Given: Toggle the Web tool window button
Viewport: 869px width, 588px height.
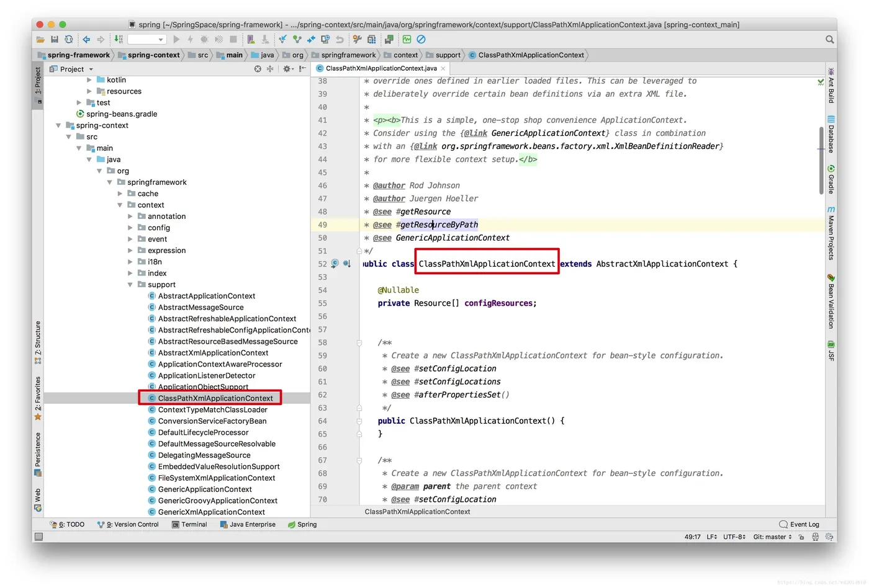Looking at the screenshot, I should click(38, 500).
